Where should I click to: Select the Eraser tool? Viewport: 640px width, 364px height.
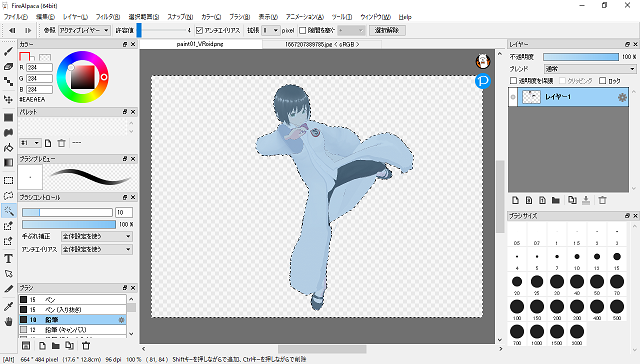click(8, 67)
